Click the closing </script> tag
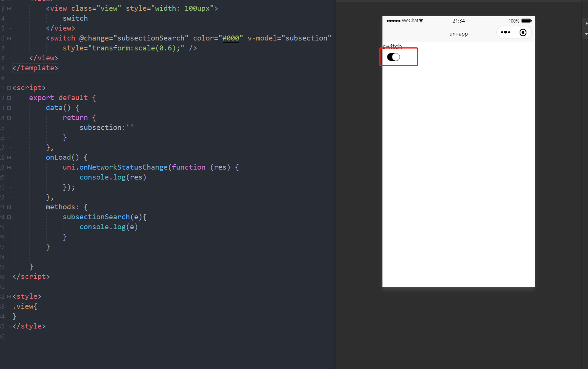Screen dimensions: 588x369 pyautogui.click(x=31, y=277)
